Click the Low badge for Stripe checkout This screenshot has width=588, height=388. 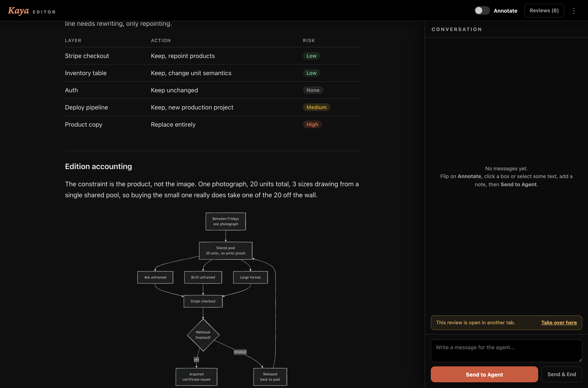[x=311, y=56]
